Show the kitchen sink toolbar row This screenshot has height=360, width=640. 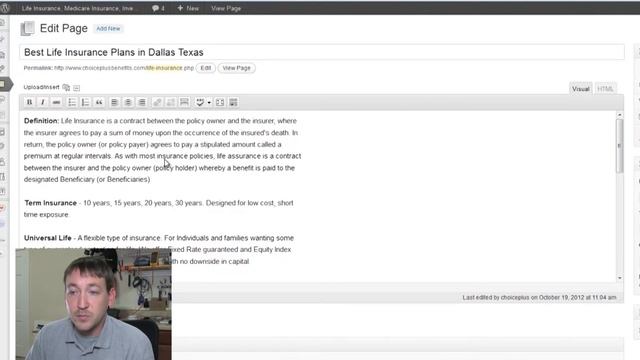pos(233,102)
